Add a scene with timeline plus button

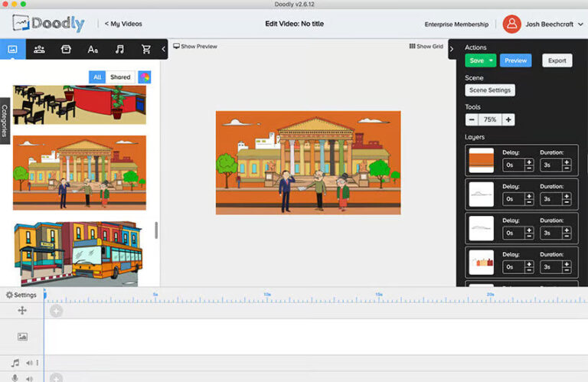tap(56, 311)
